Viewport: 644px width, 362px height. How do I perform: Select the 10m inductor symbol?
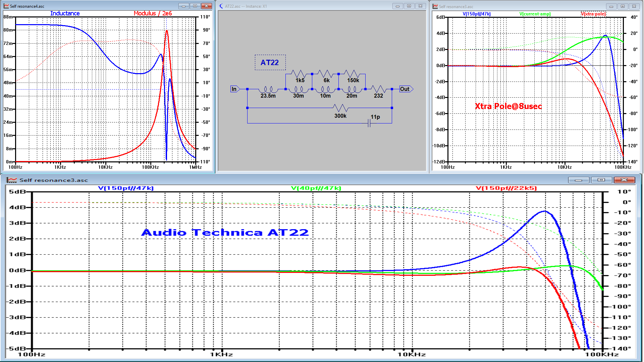(325, 90)
